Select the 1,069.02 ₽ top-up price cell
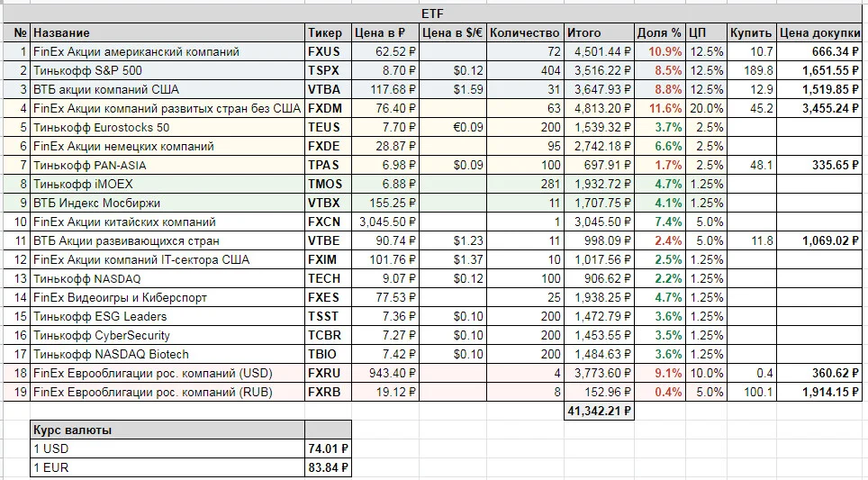Viewport: 868px width, 480px height. pyautogui.click(x=819, y=240)
